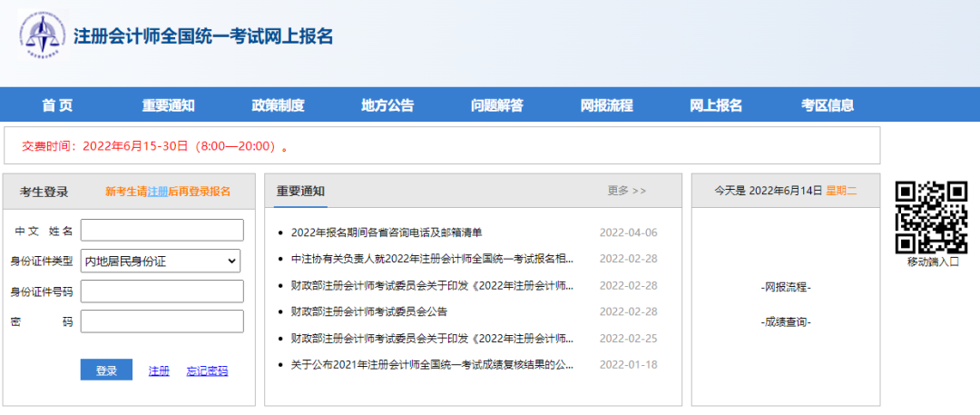The height and width of the screenshot is (415, 980).
Task: Open notice 关于公布2021年注册会计师全国统一考试成绩复核结果
Action: pyautogui.click(x=433, y=364)
